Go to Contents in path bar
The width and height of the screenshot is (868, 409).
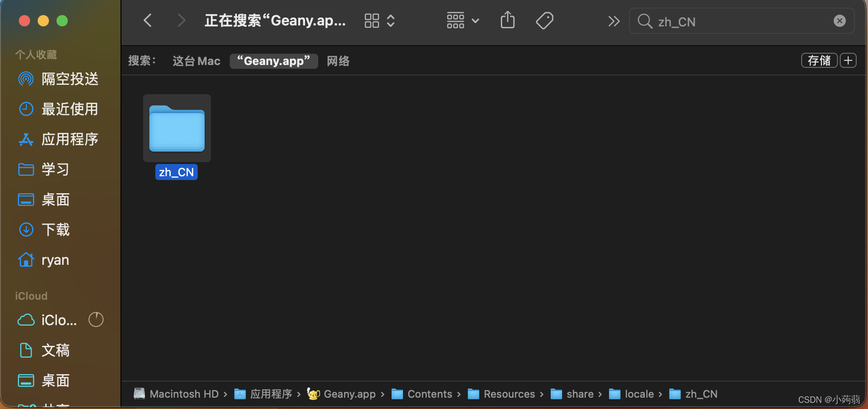tap(422, 394)
